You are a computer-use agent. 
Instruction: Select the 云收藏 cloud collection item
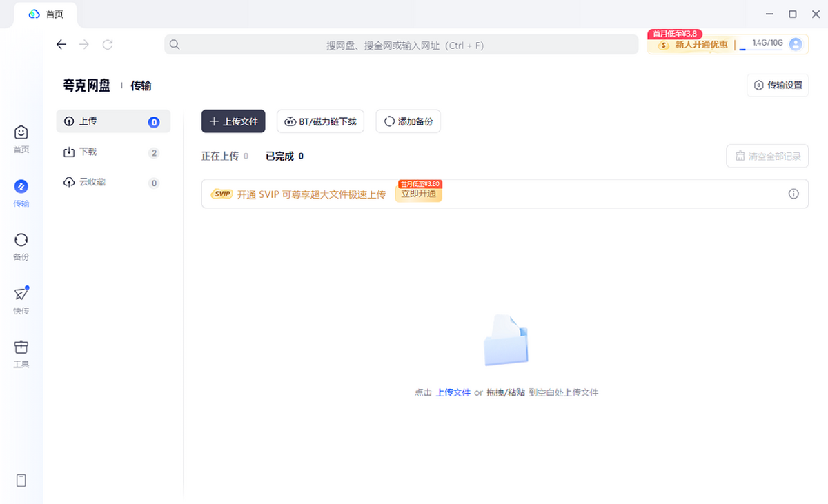click(113, 183)
